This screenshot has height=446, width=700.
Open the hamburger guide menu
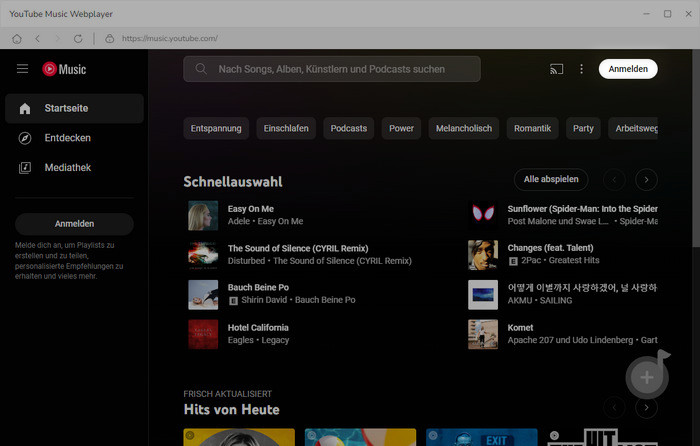click(x=22, y=69)
